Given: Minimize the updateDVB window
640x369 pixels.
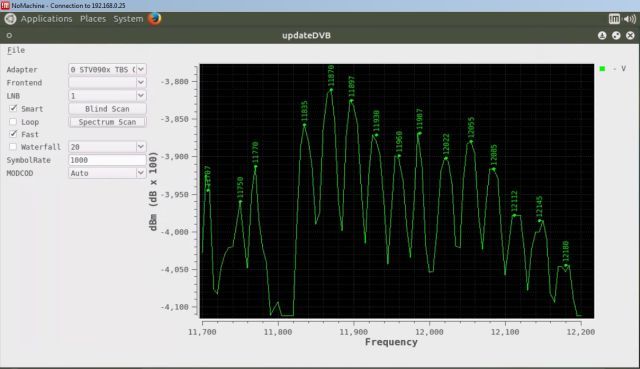Looking at the screenshot, I should coord(602,36).
